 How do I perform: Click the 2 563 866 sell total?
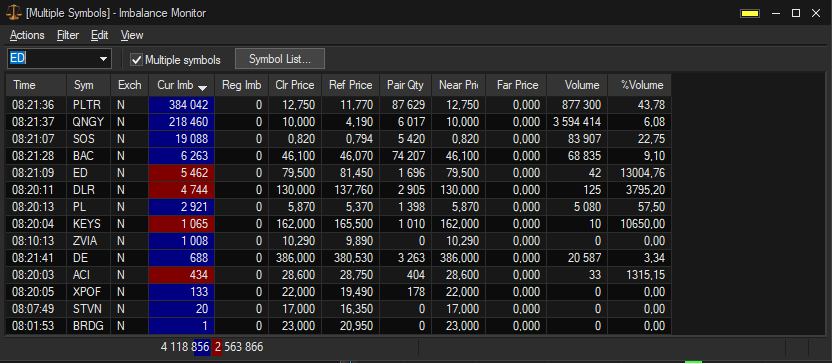pyautogui.click(x=238, y=348)
